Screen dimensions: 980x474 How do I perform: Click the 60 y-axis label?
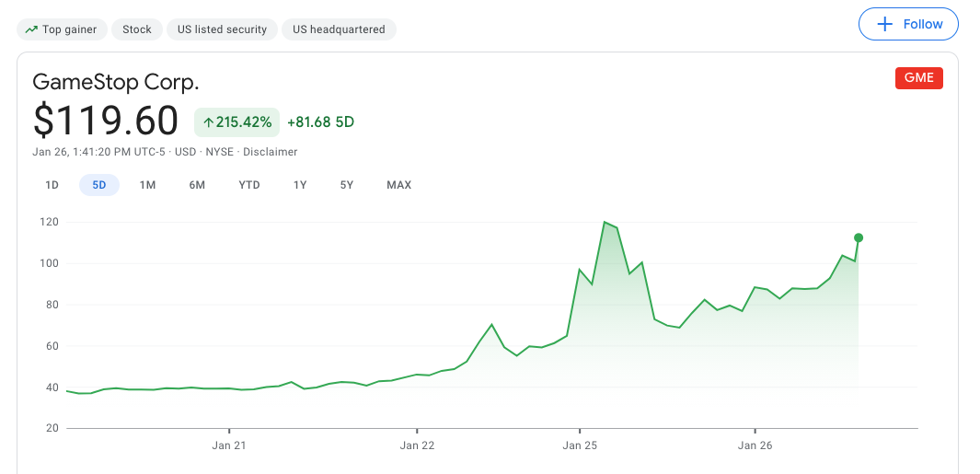(x=52, y=346)
